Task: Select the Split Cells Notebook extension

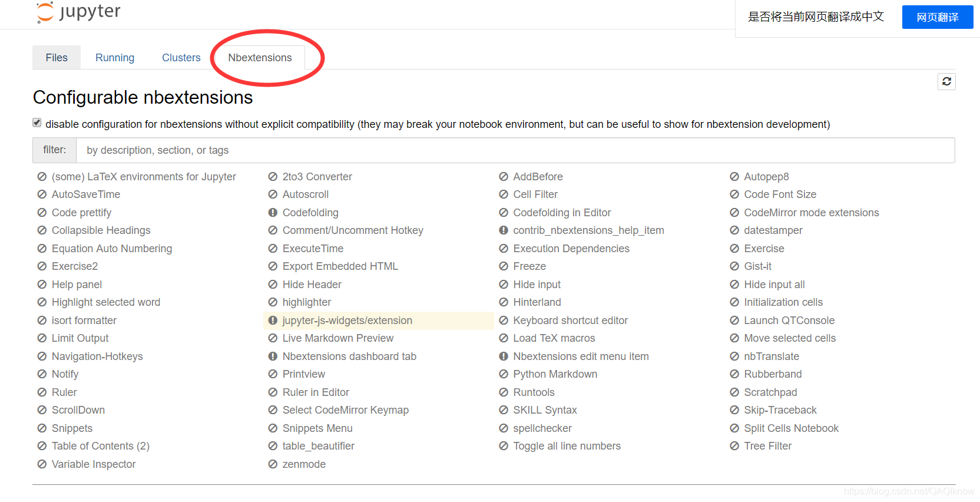Action: click(792, 428)
